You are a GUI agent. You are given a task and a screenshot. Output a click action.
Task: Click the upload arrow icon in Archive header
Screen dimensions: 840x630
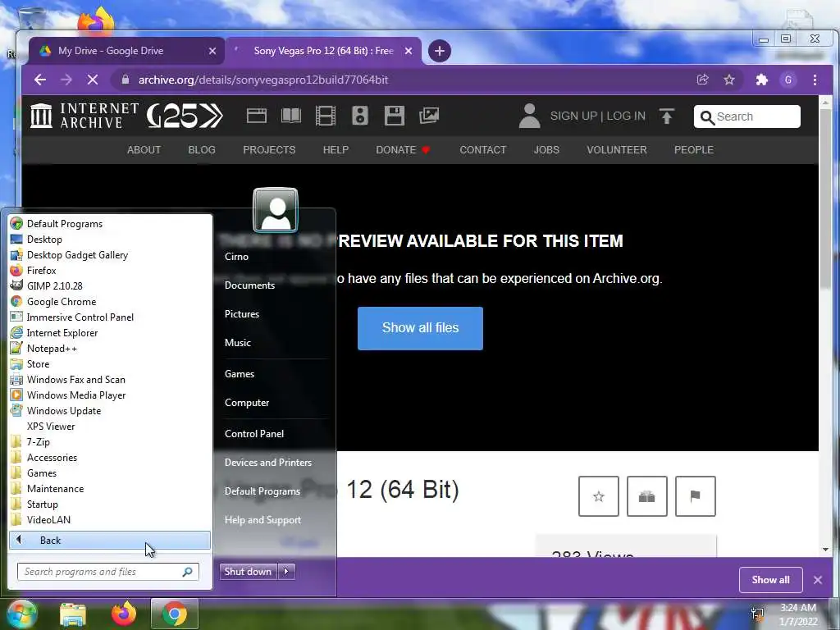pos(666,116)
